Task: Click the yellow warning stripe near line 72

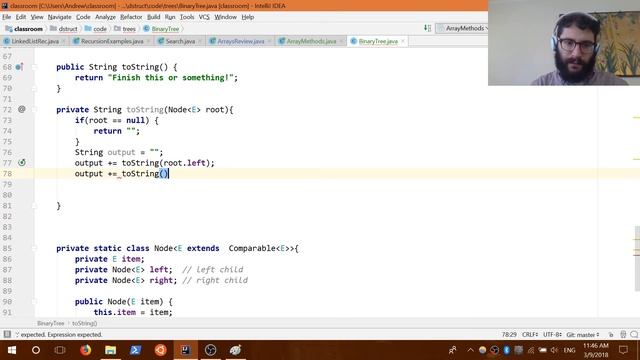Action: point(636,118)
